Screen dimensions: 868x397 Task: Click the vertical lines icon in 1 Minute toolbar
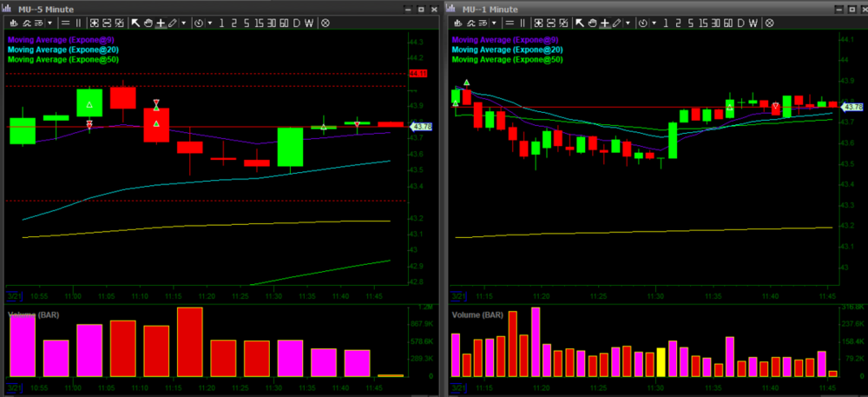tap(523, 23)
